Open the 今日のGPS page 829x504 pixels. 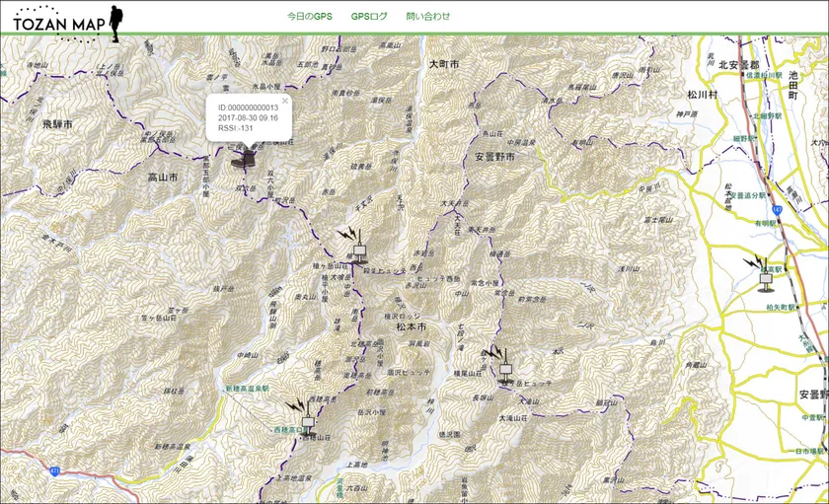[310, 17]
